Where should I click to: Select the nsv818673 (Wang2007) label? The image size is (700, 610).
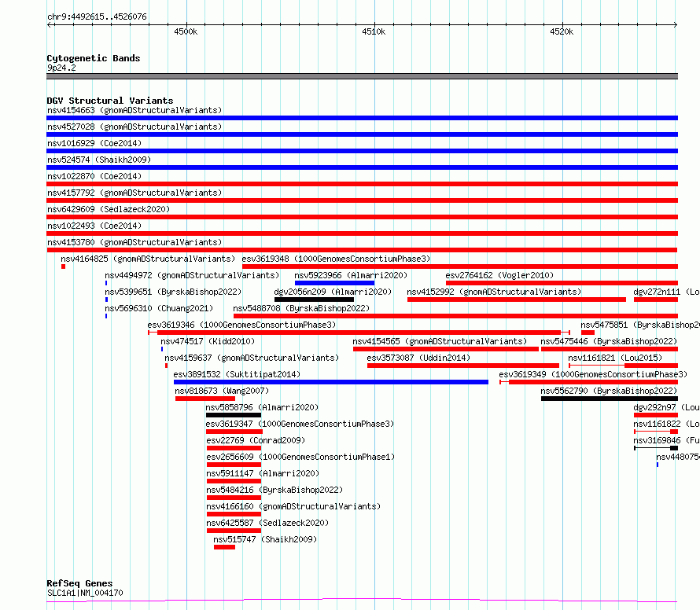click(222, 391)
